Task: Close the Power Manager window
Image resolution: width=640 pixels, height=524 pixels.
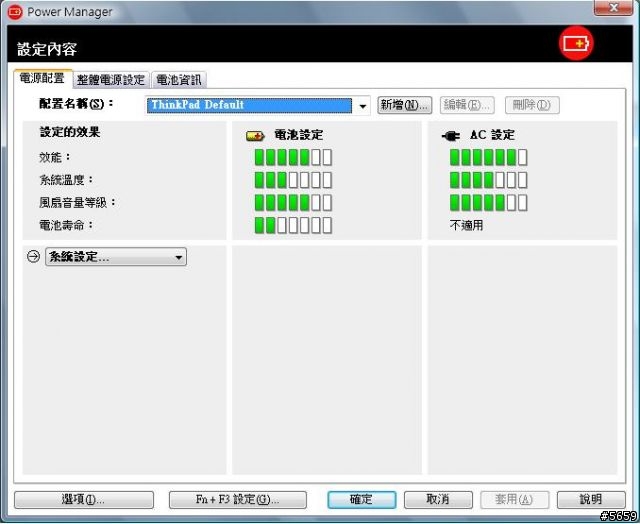Action: [613, 8]
